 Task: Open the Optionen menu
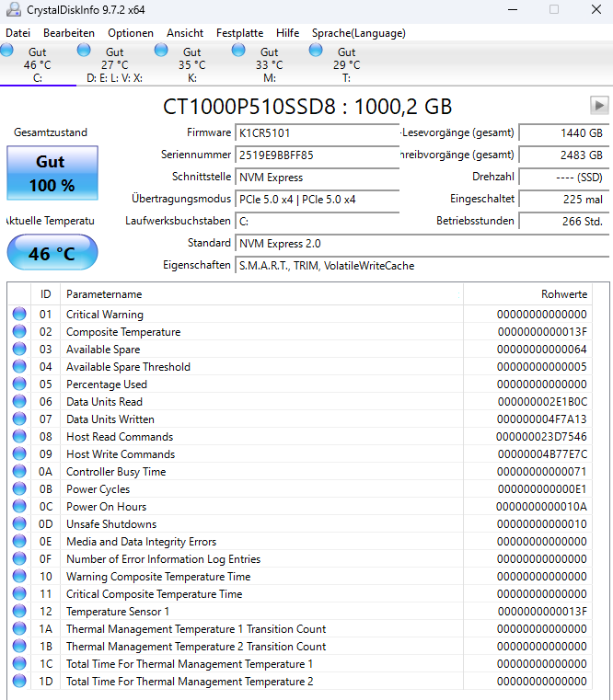coord(131,33)
